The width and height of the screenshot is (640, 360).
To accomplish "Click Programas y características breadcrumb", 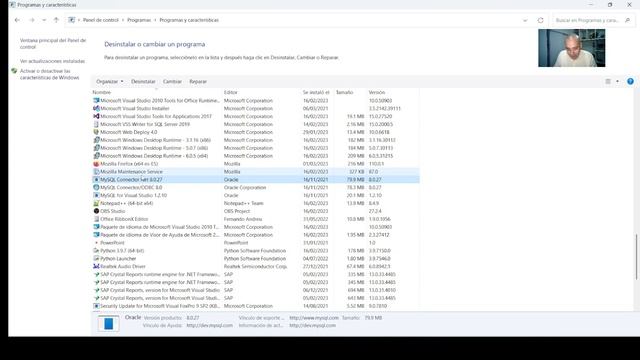I will [x=189, y=20].
